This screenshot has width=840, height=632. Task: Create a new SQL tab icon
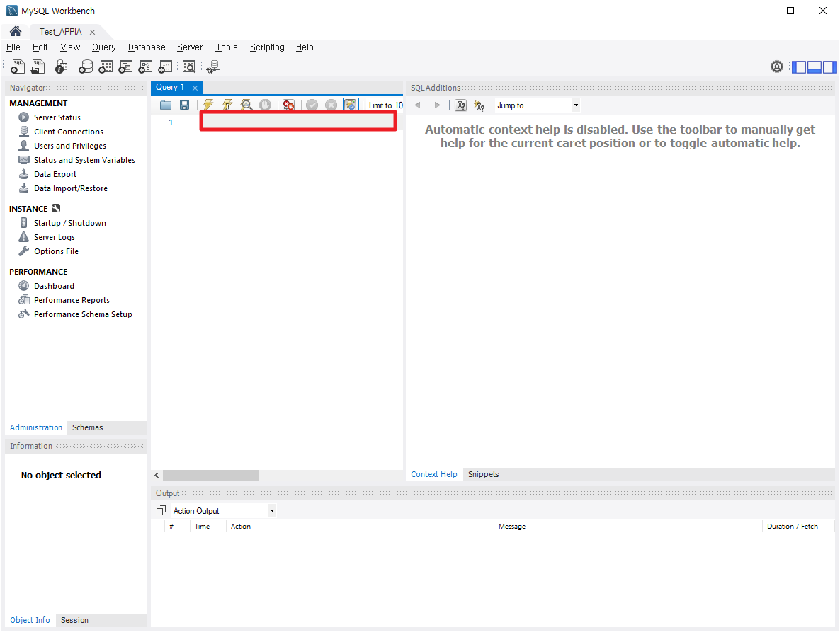click(x=17, y=67)
